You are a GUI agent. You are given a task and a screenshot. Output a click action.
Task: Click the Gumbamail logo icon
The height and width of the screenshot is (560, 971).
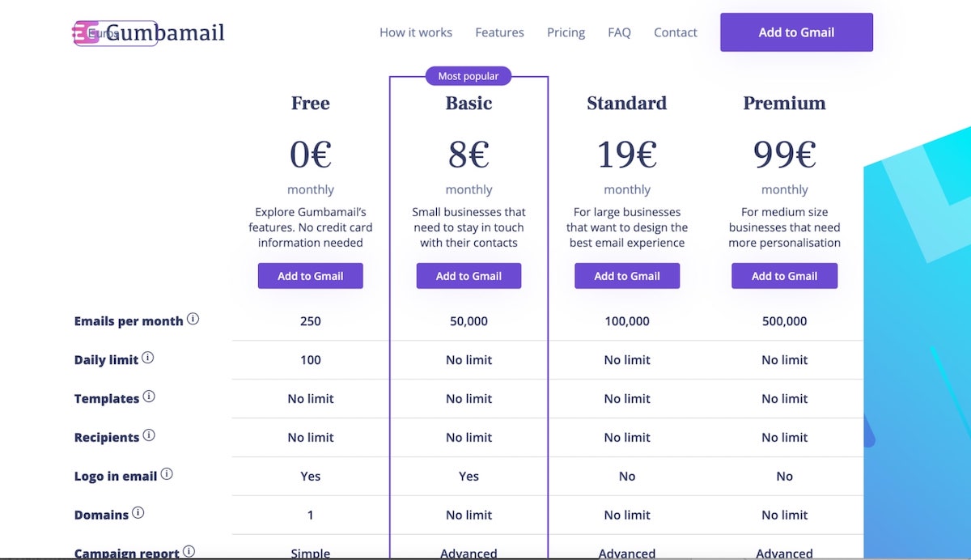[85, 33]
